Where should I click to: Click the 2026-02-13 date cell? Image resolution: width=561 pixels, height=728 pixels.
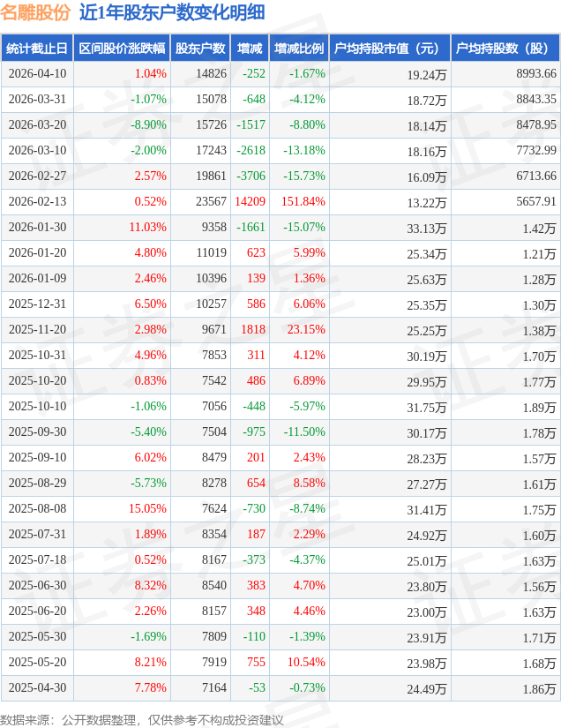[37, 202]
